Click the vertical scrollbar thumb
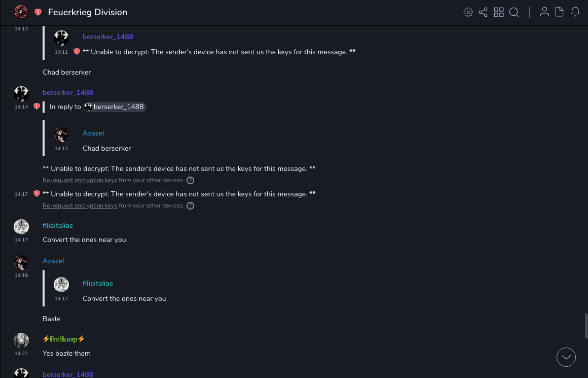Viewport: 588px width, 378px height. click(586, 325)
